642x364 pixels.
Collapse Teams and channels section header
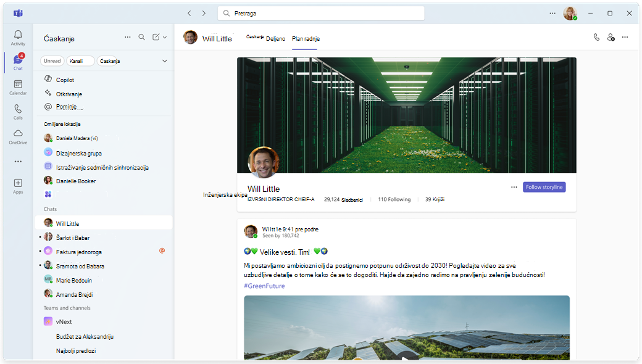(x=67, y=308)
